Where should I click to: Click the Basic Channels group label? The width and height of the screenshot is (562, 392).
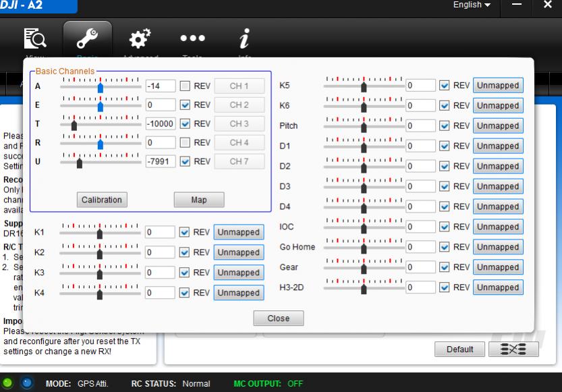[65, 71]
